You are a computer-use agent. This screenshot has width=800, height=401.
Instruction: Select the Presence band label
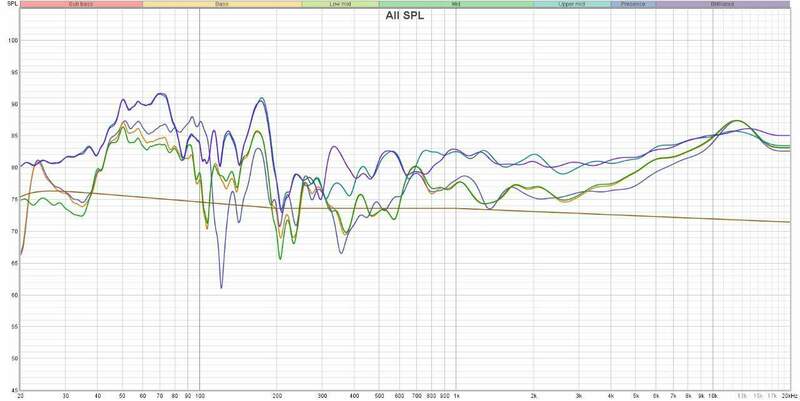tap(633, 5)
